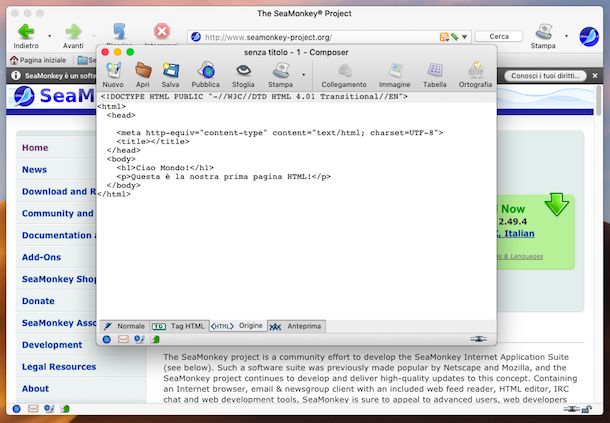Stop loading with the red Interrompi icon
The height and width of the screenshot is (423, 610).
[x=161, y=32]
